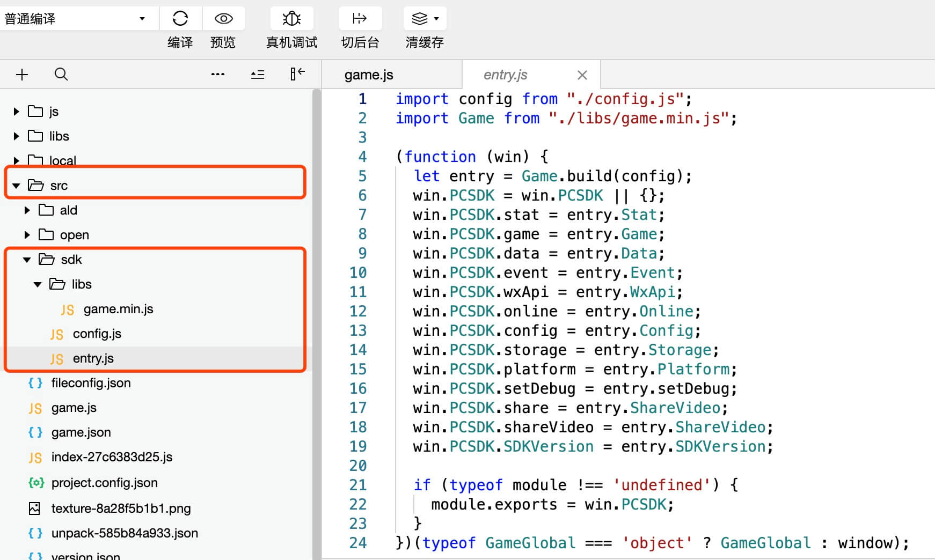Collapse the sdk folder arrow
The height and width of the screenshot is (560, 935).
(x=27, y=260)
